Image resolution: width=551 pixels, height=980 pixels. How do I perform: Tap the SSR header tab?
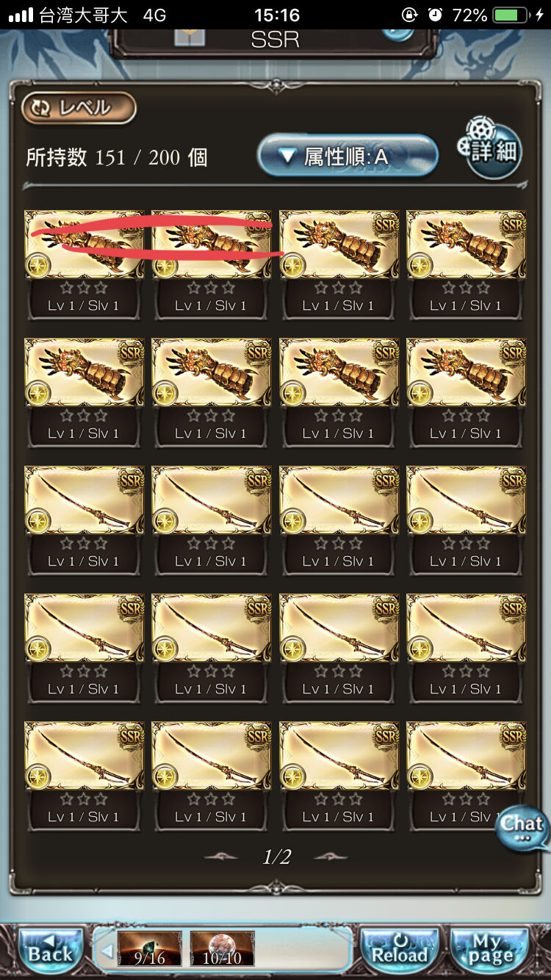[275, 40]
